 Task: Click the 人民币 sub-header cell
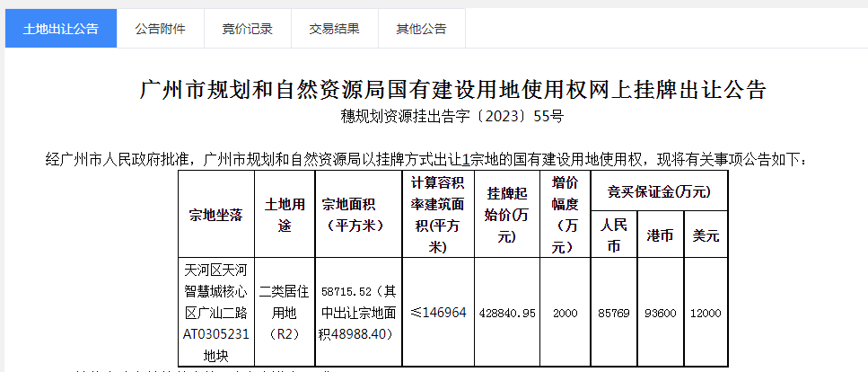point(614,235)
